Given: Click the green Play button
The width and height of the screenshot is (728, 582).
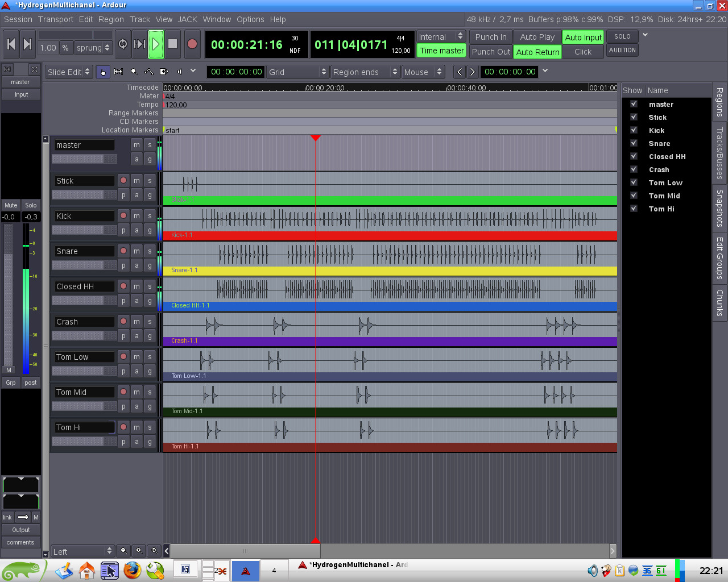Looking at the screenshot, I should (x=156, y=44).
